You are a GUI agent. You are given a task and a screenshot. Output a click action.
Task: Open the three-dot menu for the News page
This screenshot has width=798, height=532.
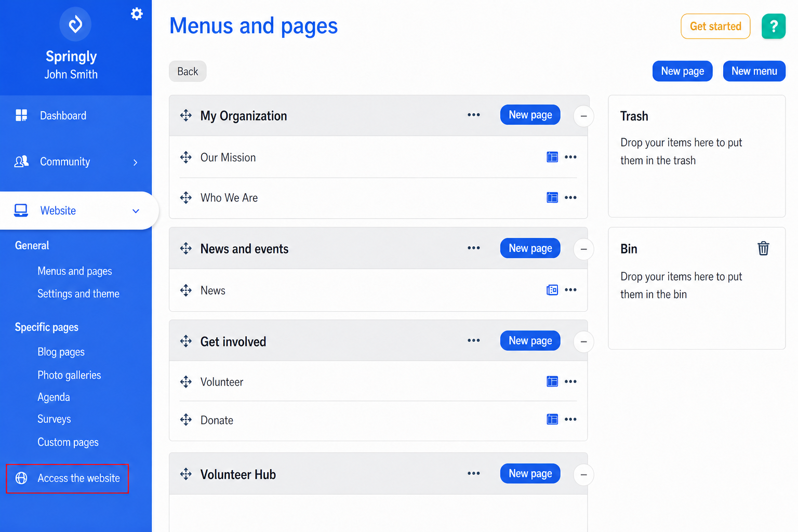click(570, 290)
